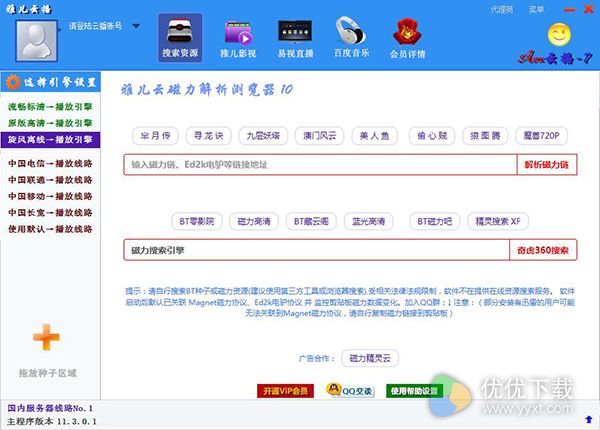Click the 解析磁力链 parse button
The width and height of the screenshot is (600, 430).
pos(546,165)
